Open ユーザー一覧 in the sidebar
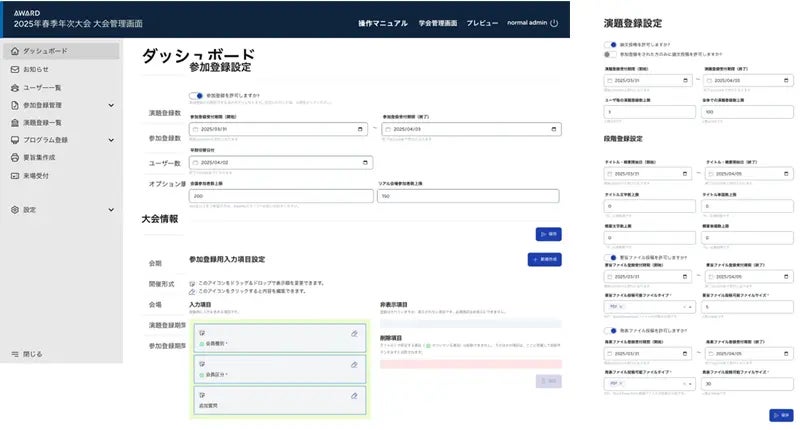800x430 pixels. tap(42, 88)
